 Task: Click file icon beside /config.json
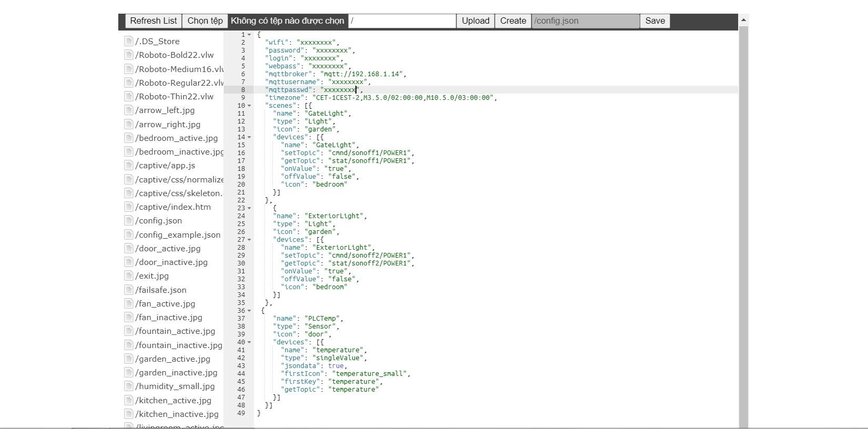tap(129, 221)
